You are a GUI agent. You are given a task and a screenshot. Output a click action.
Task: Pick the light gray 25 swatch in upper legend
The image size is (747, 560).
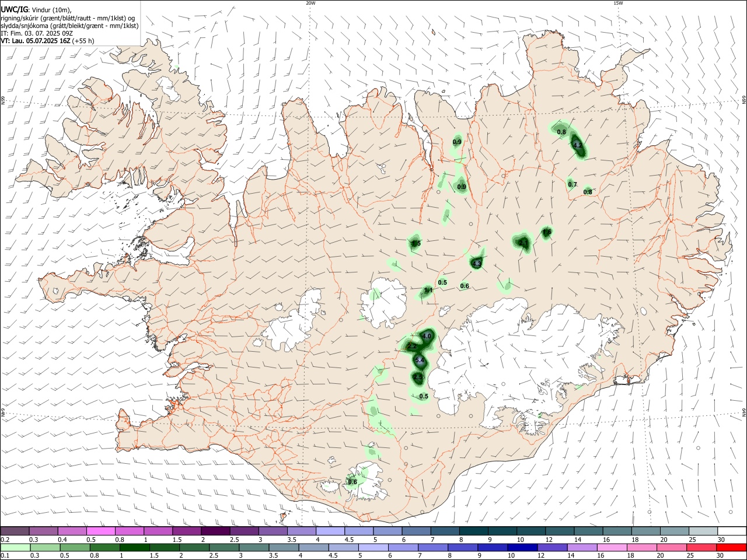pyautogui.click(x=703, y=531)
